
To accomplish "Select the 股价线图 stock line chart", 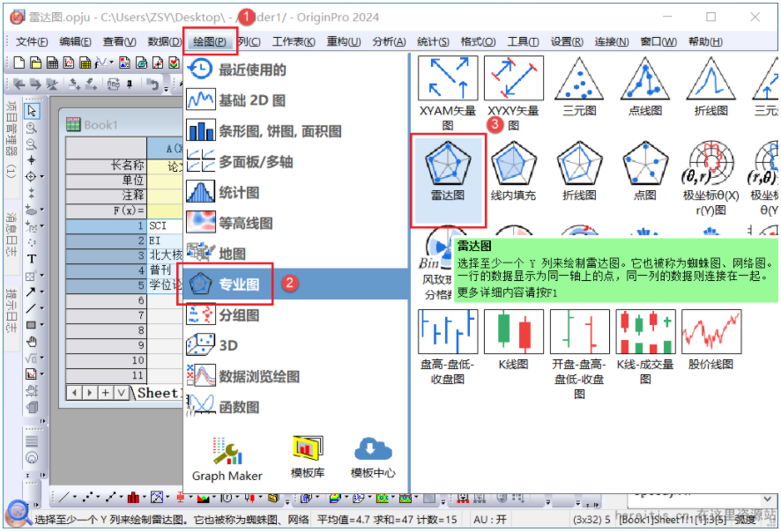I will (x=710, y=340).
